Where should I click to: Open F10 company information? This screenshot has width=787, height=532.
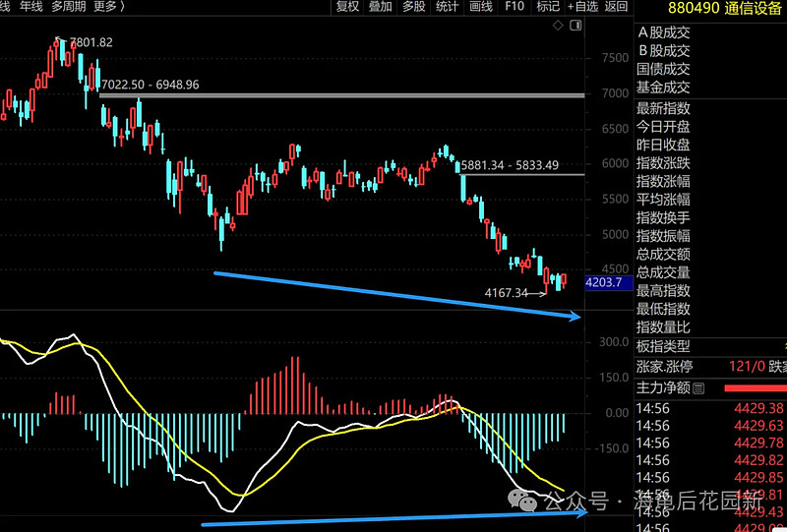click(x=515, y=7)
